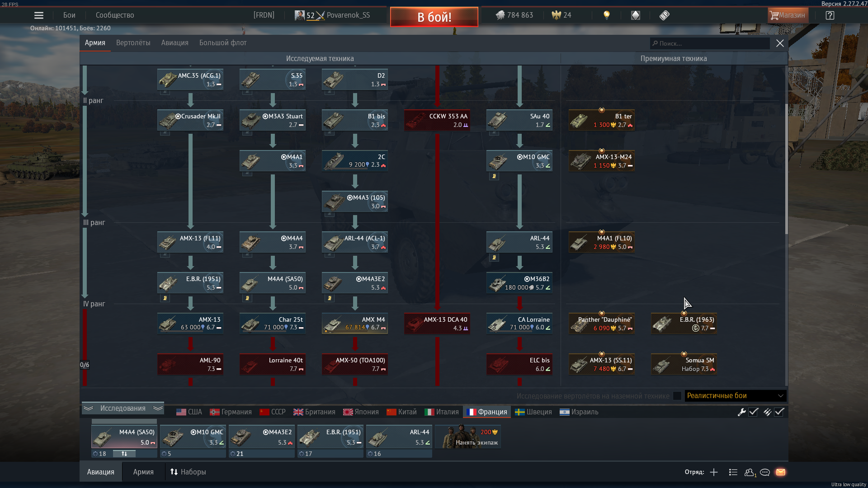Viewport: 868px width, 488px height.
Task: Click the talisman badge under E.B.R. (1951)
Action: tap(165, 298)
